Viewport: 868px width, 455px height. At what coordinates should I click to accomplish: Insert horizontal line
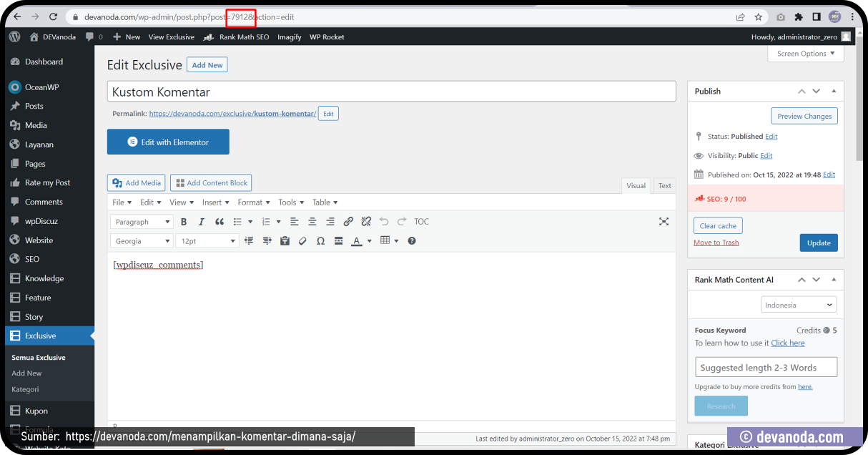[339, 241]
